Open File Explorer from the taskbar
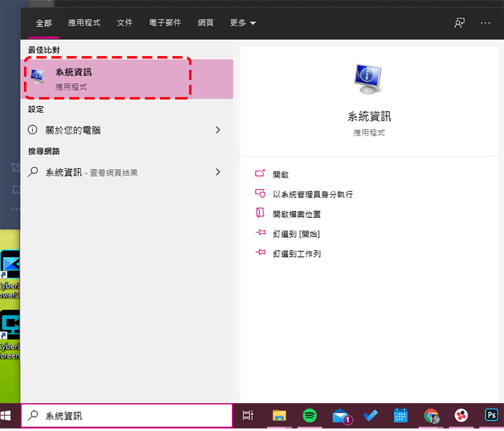Image resolution: width=504 pixels, height=431 pixels. (x=279, y=416)
